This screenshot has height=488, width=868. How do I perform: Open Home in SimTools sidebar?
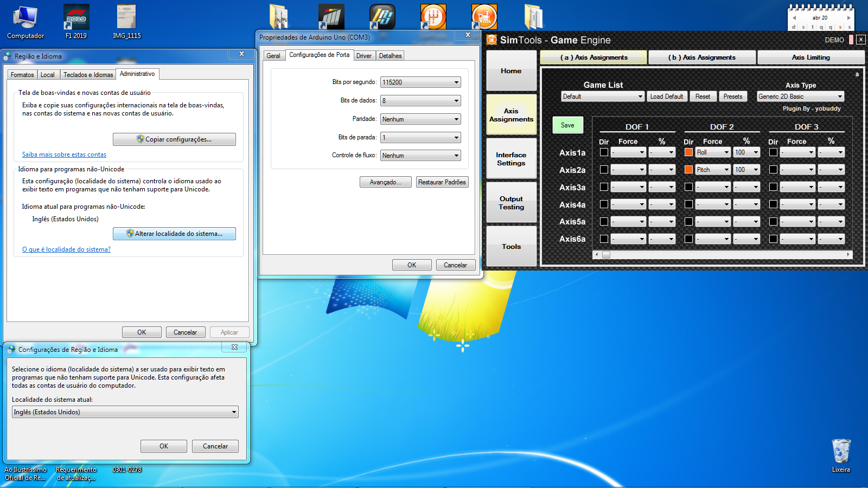click(x=511, y=71)
